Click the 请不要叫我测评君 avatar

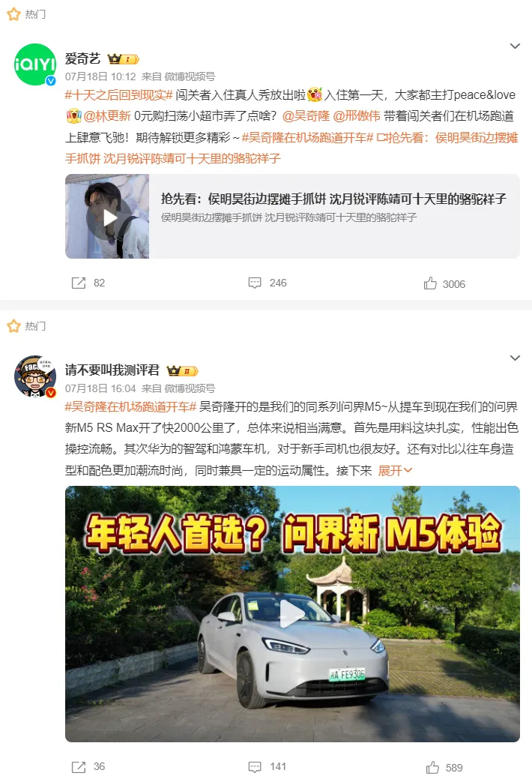pos(35,376)
